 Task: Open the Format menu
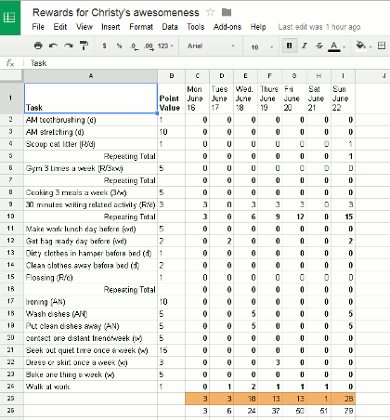pyautogui.click(x=141, y=27)
